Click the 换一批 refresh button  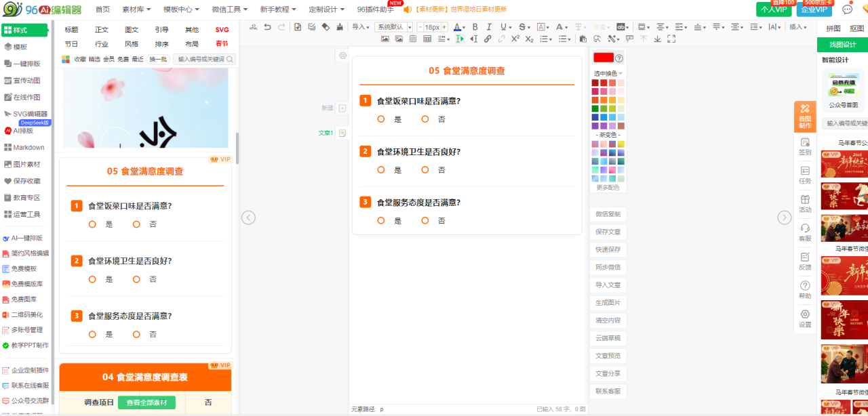tap(158, 59)
